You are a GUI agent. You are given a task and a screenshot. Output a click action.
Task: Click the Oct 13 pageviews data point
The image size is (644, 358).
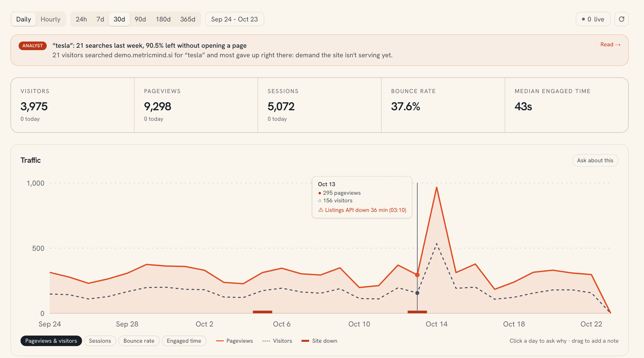[417, 275]
